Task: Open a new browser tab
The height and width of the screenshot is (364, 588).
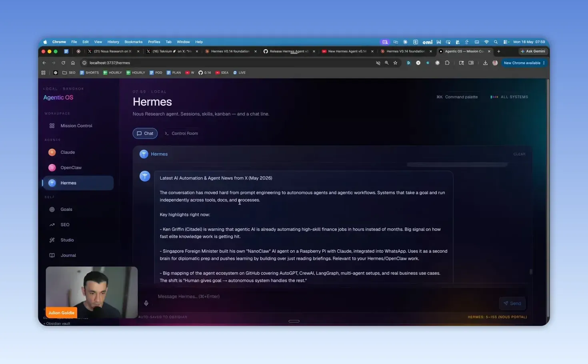Action: pos(499,51)
